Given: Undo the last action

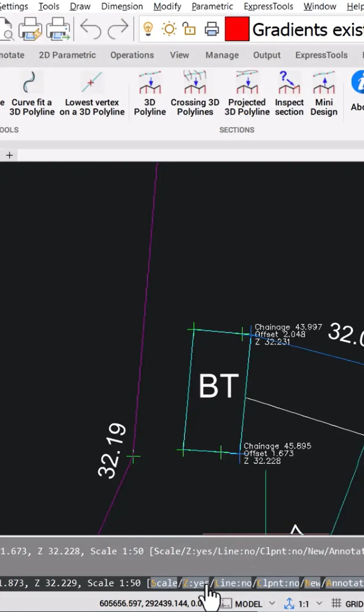Looking at the screenshot, I should coord(90,29).
